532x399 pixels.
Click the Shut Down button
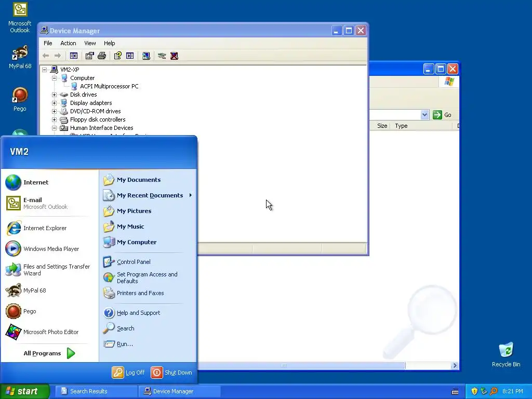pos(171,373)
